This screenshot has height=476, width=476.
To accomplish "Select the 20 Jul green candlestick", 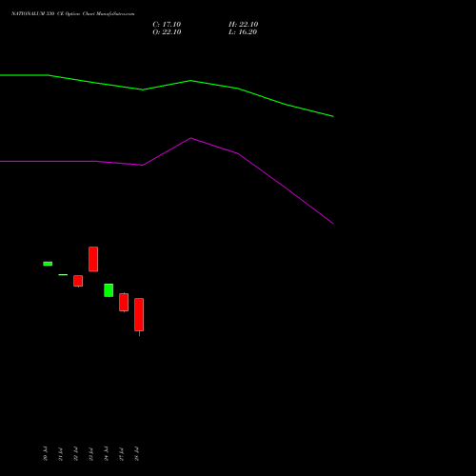I will [x=48, y=264].
